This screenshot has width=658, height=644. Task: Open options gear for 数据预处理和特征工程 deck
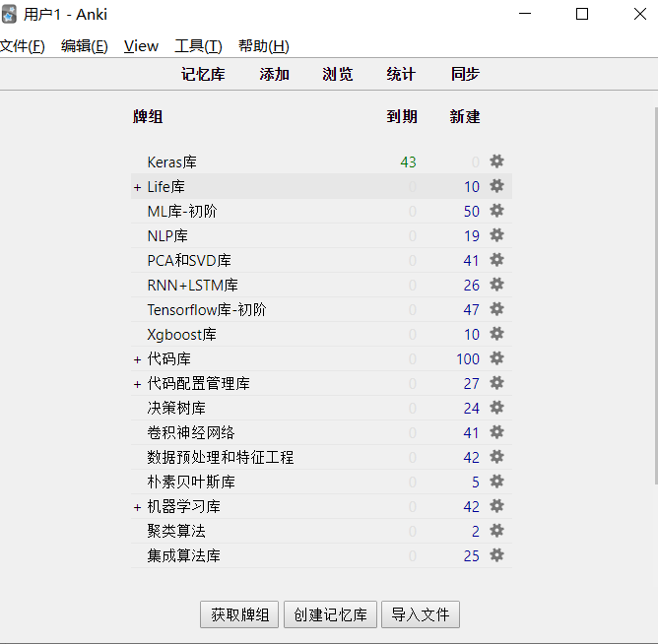(496, 457)
